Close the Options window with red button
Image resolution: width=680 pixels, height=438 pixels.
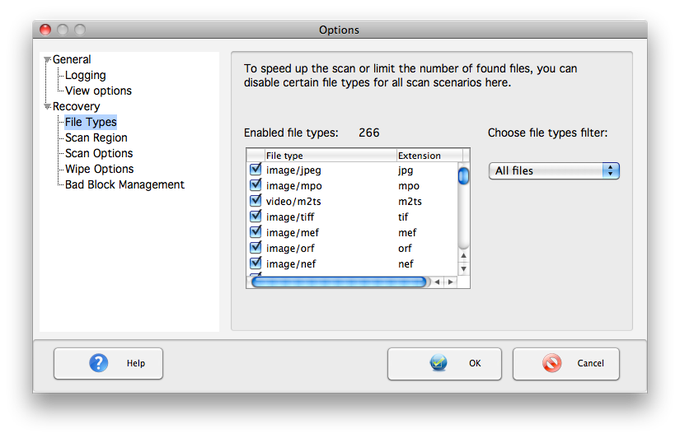(45, 29)
